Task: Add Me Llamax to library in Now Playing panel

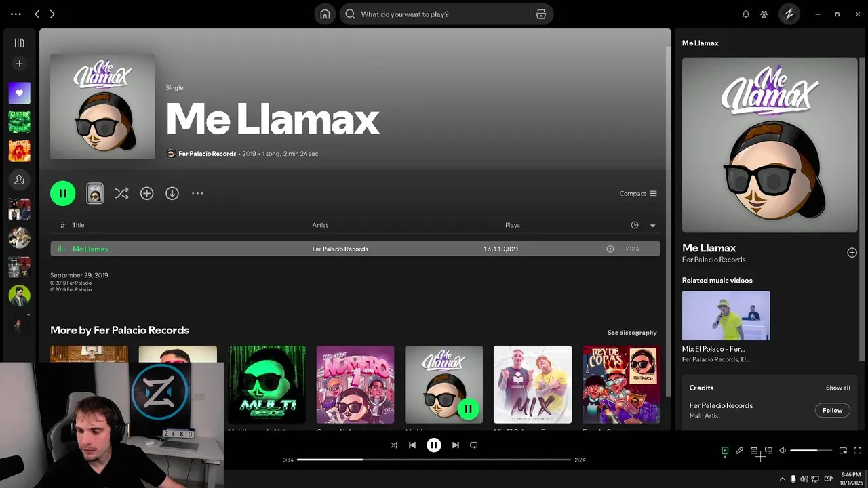Action: (852, 253)
